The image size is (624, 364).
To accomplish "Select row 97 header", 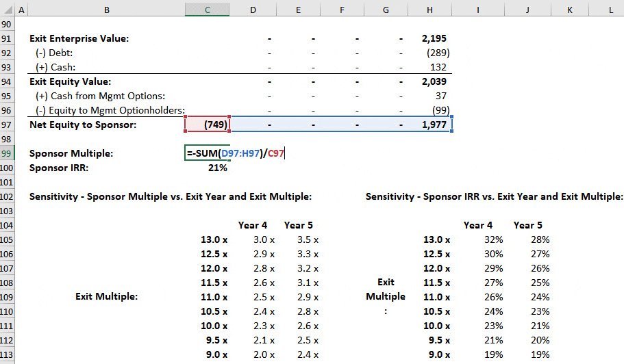I will 7,125.
